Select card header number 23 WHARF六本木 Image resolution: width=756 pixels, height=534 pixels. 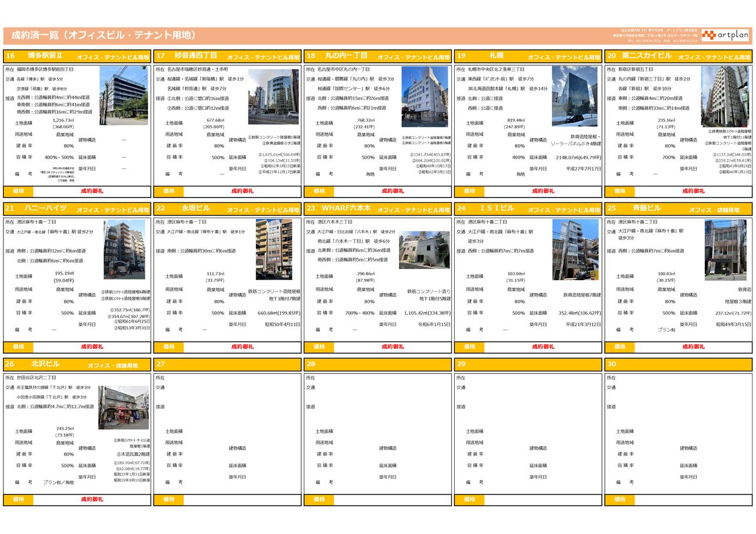(377, 209)
